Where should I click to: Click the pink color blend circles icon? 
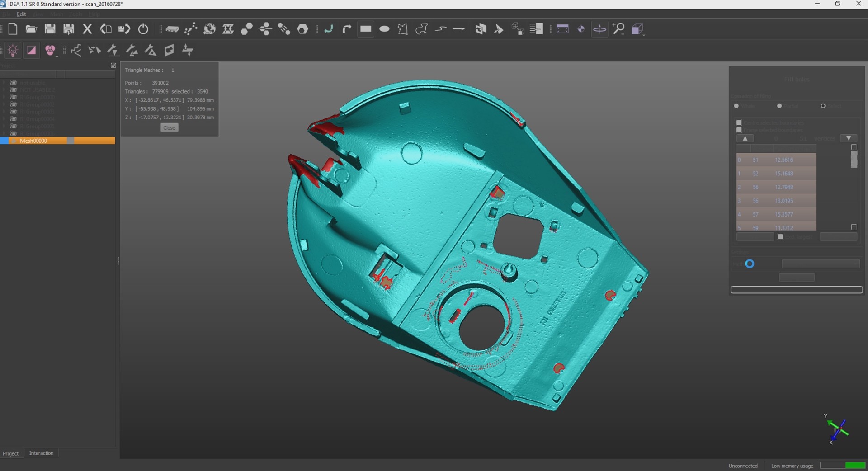(x=50, y=50)
